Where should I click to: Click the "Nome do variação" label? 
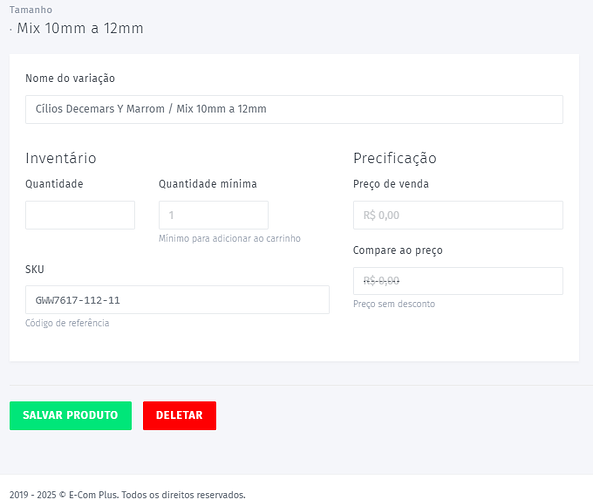click(x=70, y=78)
